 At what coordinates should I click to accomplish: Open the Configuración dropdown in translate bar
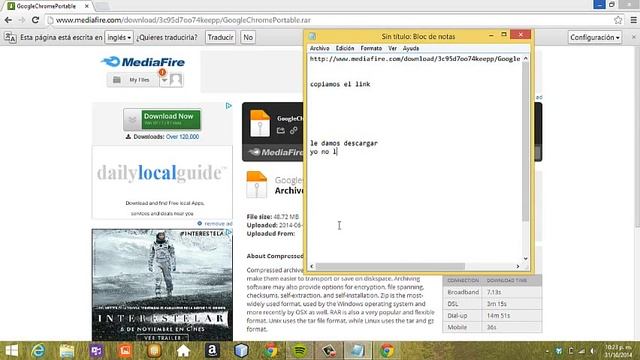595,37
